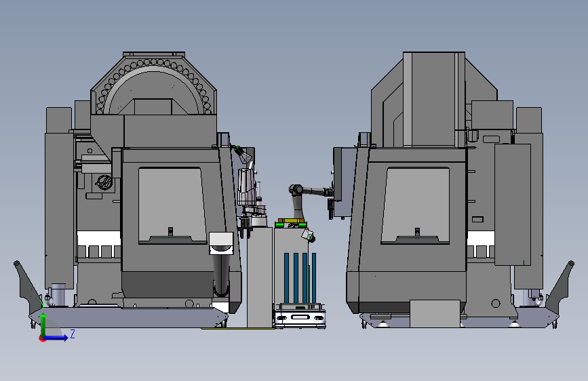Viewport: 588px width, 381px height.
Task: Pick the black exhaust duct hose on left machine
Action: point(222,275)
